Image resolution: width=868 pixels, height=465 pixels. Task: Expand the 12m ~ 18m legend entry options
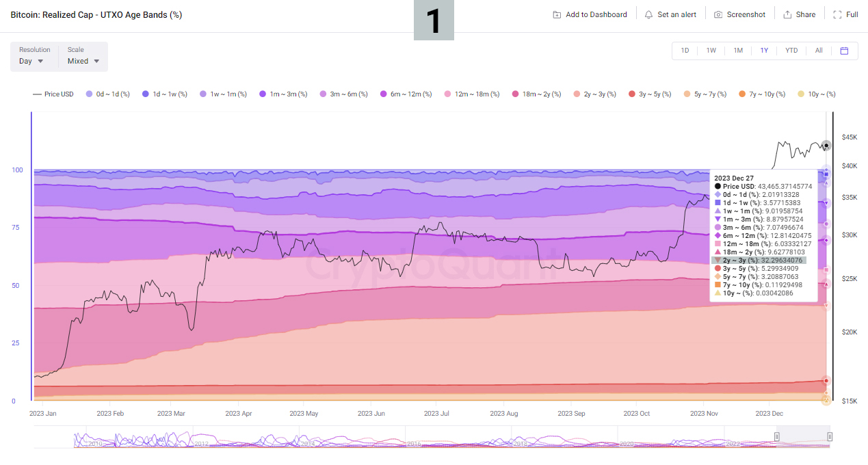(x=471, y=94)
